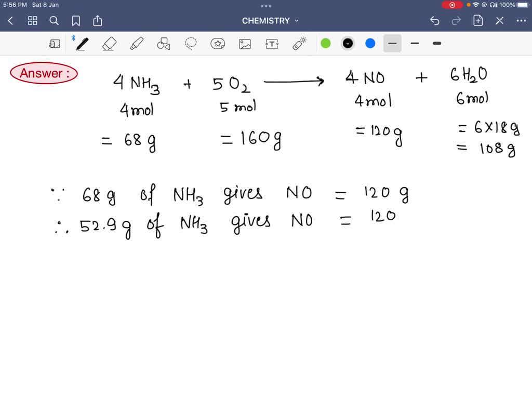Activate the laser pointer tool

299,44
